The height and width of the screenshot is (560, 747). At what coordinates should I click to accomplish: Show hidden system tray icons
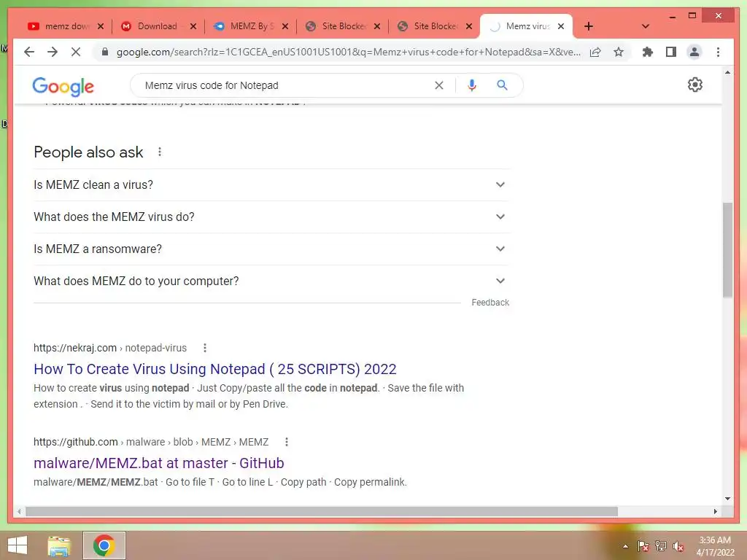625,546
